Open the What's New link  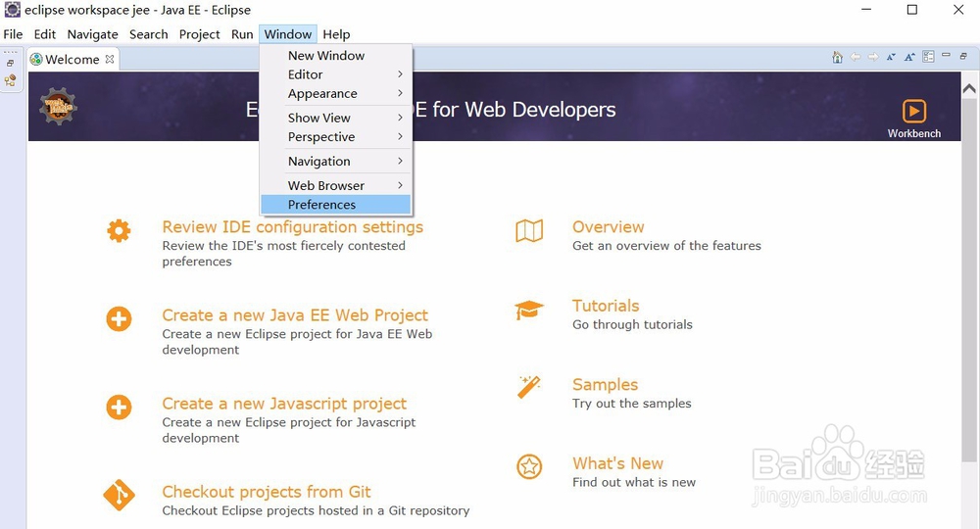point(617,462)
